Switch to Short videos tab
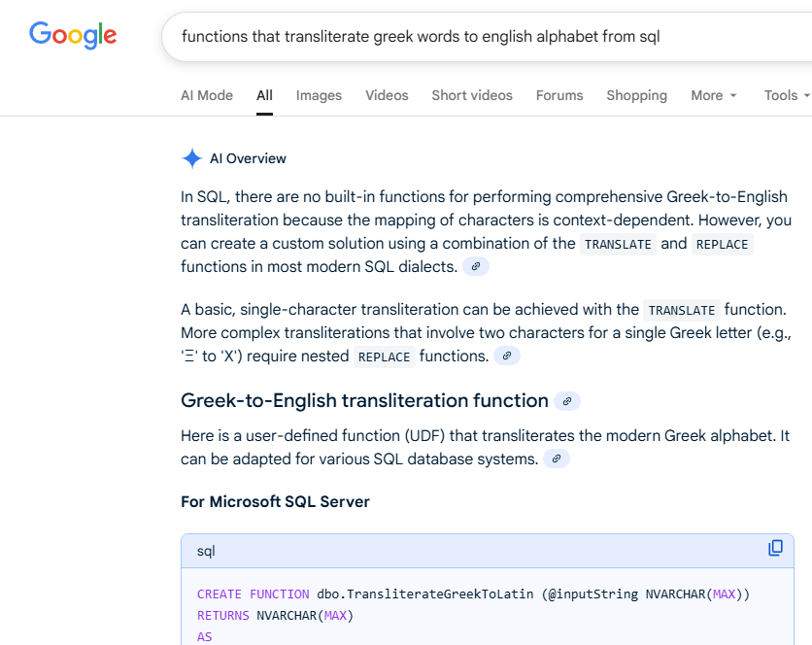Viewport: 812px width, 645px height. pos(472,95)
